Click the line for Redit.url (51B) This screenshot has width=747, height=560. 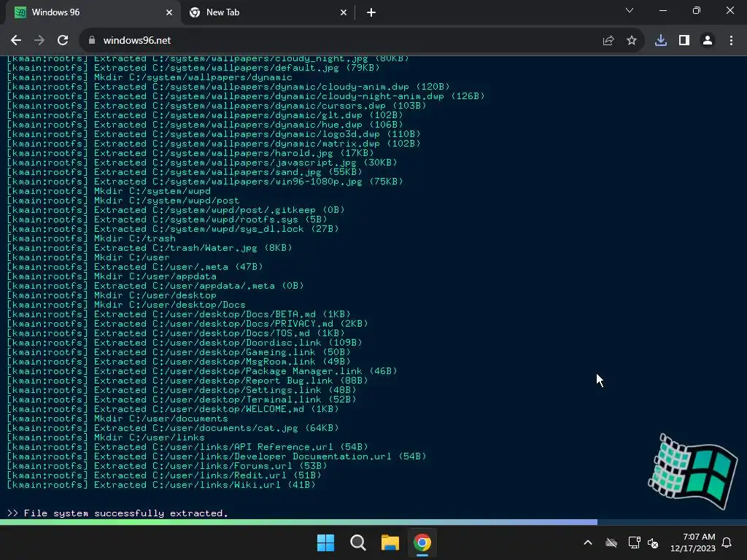pyautogui.click(x=164, y=475)
